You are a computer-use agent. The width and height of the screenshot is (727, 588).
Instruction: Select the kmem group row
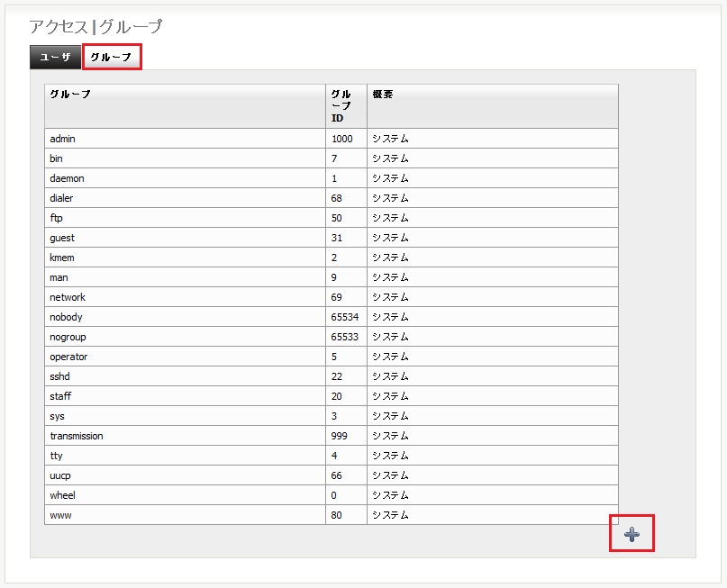[x=331, y=258]
